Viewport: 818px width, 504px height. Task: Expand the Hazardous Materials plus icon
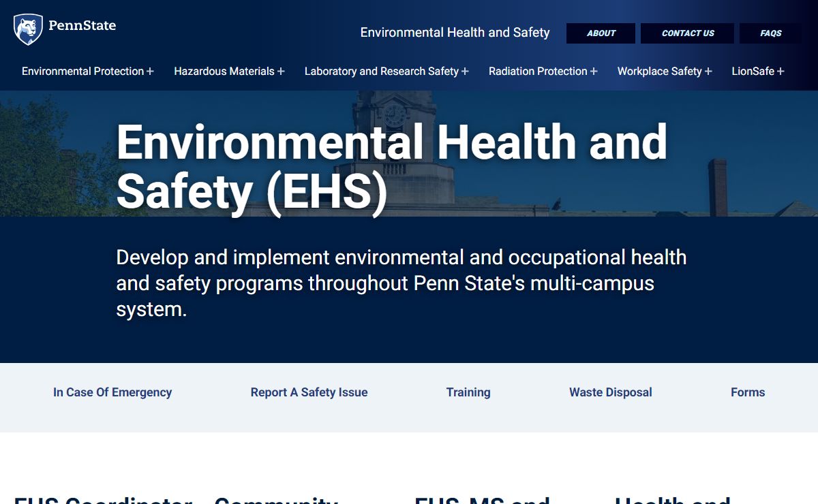coord(281,72)
